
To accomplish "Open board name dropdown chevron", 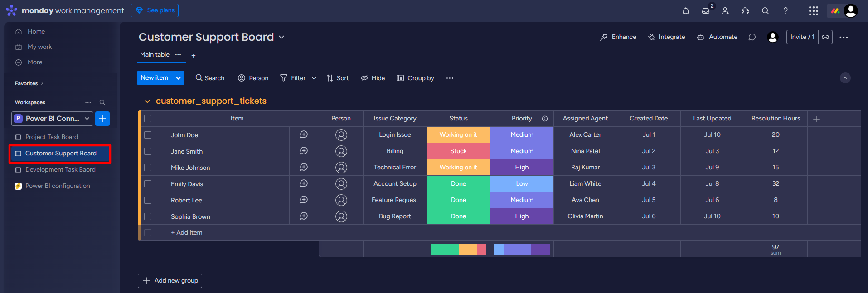I will click(281, 37).
